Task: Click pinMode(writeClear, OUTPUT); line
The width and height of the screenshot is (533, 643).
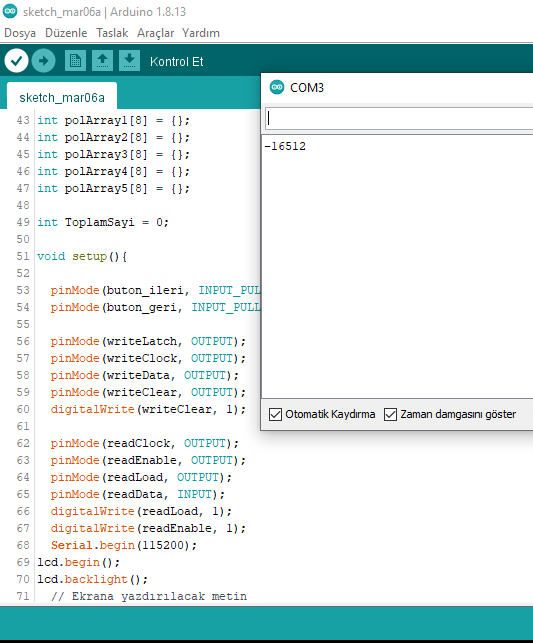Action: (x=148, y=392)
